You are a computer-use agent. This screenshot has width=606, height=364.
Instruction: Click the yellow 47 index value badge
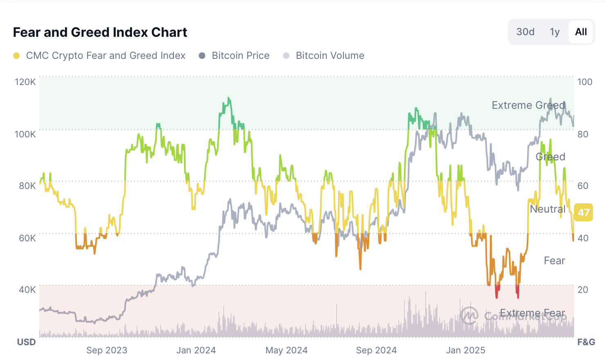coord(584,212)
